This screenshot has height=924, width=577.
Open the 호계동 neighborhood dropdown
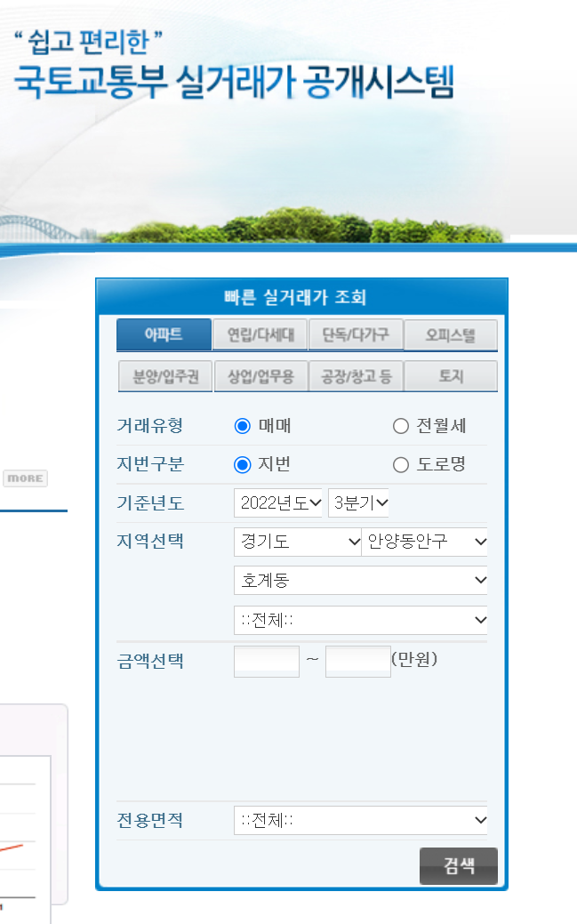(361, 581)
